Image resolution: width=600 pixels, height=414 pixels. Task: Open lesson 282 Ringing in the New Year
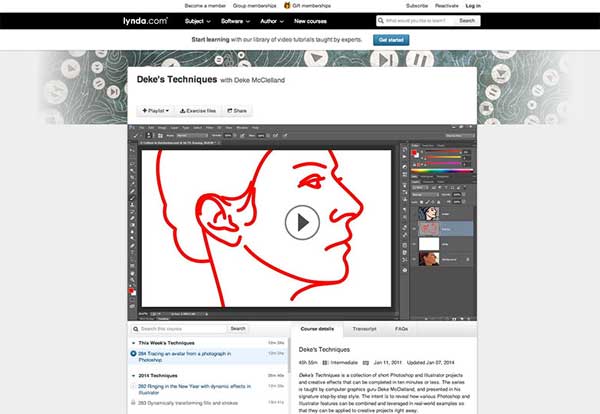click(194, 390)
